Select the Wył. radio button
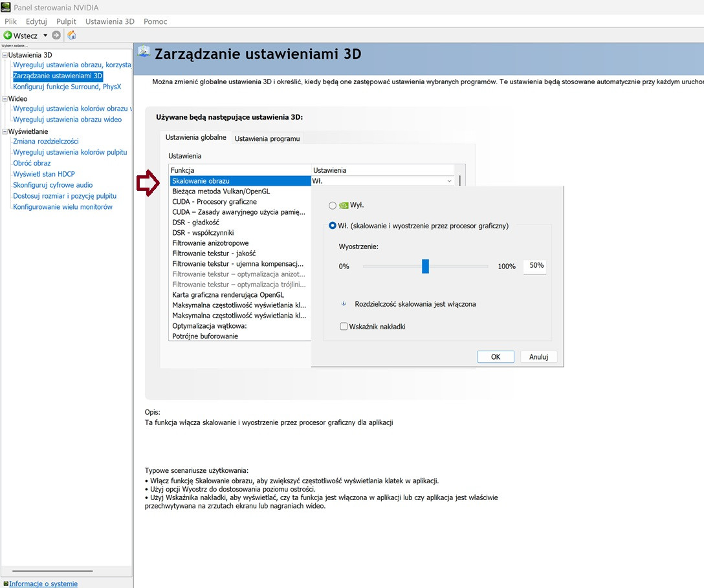The width and height of the screenshot is (704, 588). pos(332,205)
